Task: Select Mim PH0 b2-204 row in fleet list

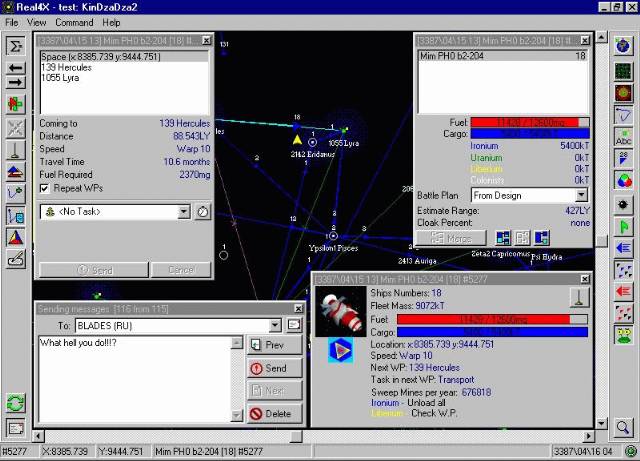Action: tap(502, 56)
